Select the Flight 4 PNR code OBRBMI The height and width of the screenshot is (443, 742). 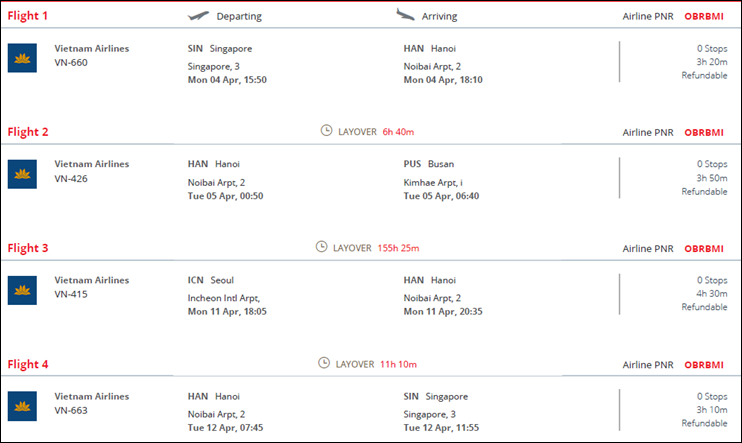704,365
